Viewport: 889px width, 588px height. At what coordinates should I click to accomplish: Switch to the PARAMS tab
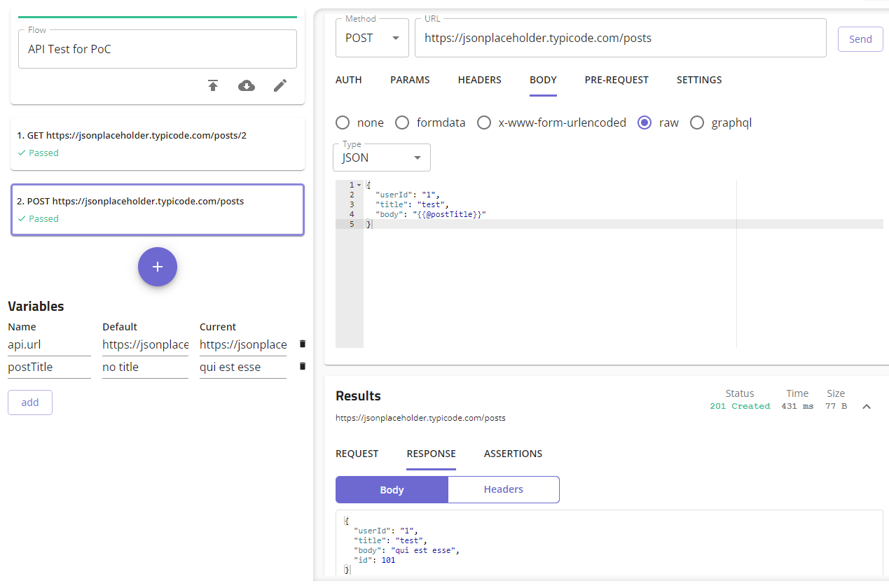click(x=410, y=80)
